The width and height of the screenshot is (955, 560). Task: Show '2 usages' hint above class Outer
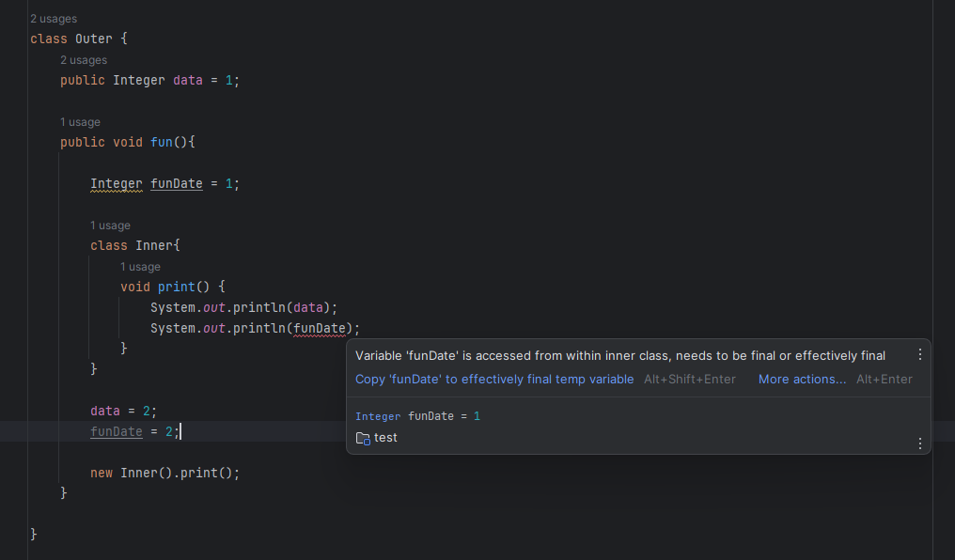(x=54, y=19)
